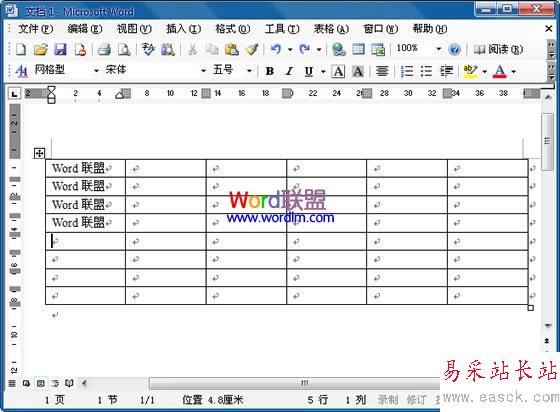Screen dimensions: 560x412
Task: Toggle 修订 track changes in status bar
Action: [416, 400]
